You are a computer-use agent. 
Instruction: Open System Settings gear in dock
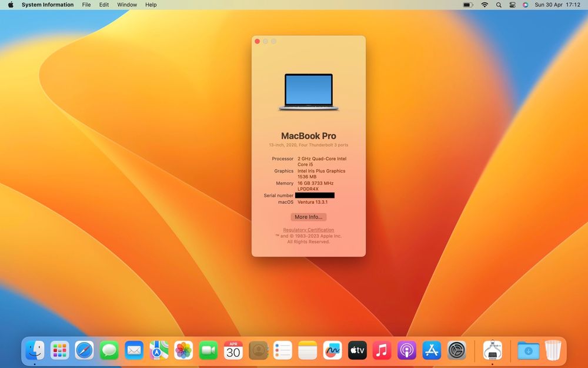456,350
